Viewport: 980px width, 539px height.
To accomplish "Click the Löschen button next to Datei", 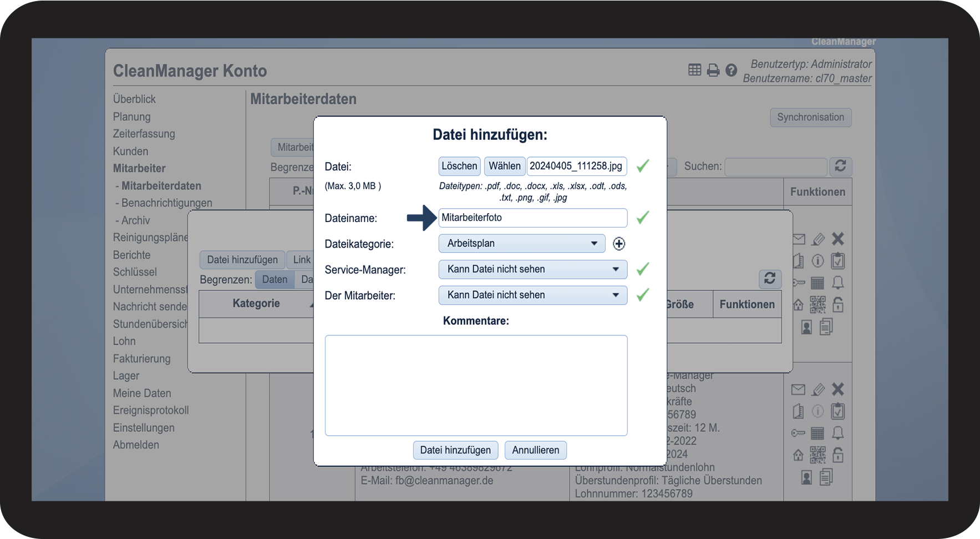I will (459, 166).
